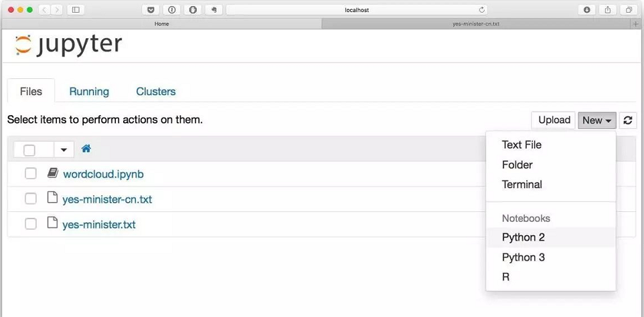Check the box for yes-minister.txt
The width and height of the screenshot is (644, 317).
30,224
